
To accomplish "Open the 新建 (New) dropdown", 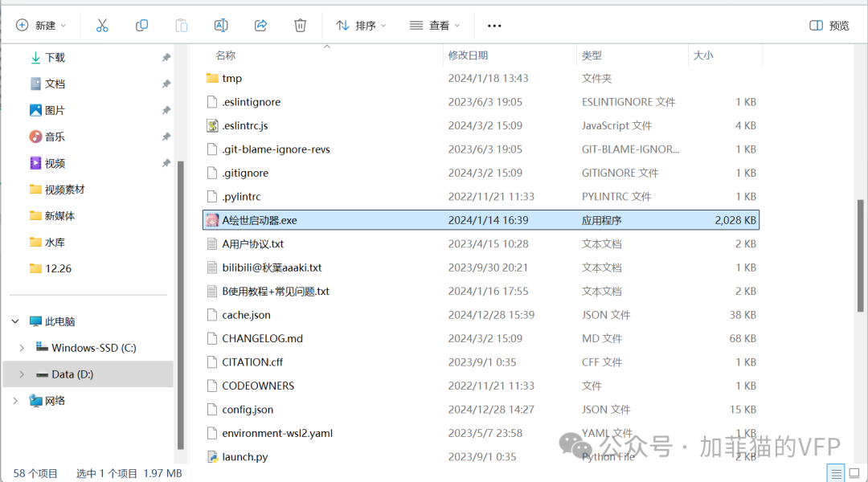I will click(41, 26).
